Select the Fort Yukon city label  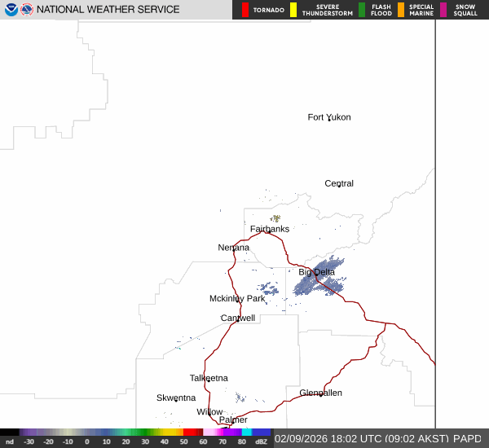pos(328,117)
